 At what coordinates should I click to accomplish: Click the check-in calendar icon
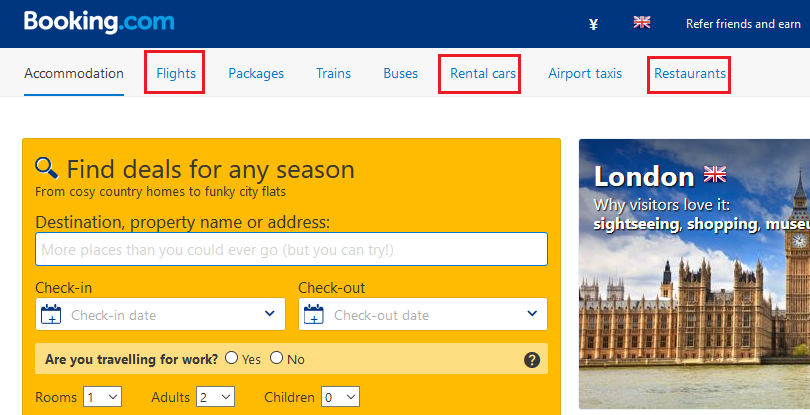51,315
